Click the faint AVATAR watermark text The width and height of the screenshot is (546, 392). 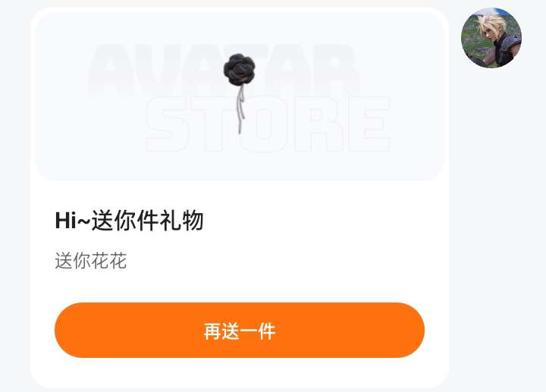(x=224, y=70)
